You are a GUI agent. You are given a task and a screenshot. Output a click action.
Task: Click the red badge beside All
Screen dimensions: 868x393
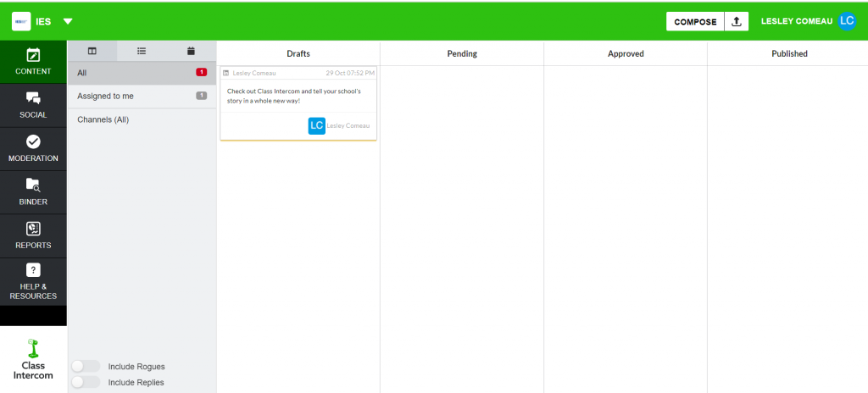pos(202,73)
